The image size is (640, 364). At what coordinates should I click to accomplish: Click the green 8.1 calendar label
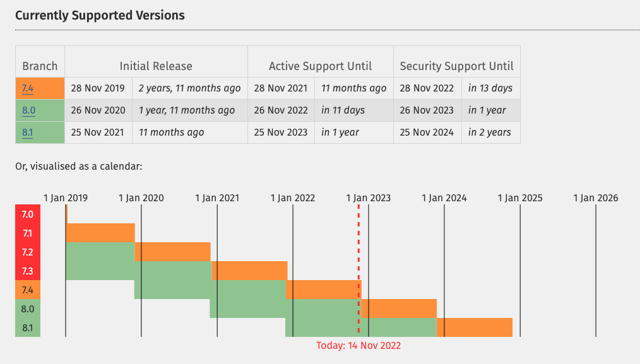click(x=28, y=327)
